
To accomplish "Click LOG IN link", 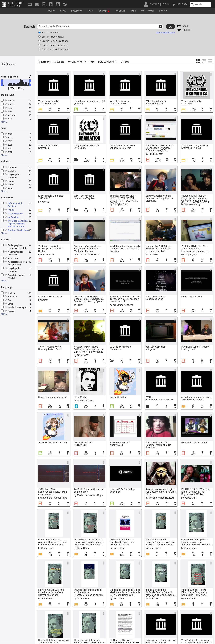I will click(x=165, y=4).
